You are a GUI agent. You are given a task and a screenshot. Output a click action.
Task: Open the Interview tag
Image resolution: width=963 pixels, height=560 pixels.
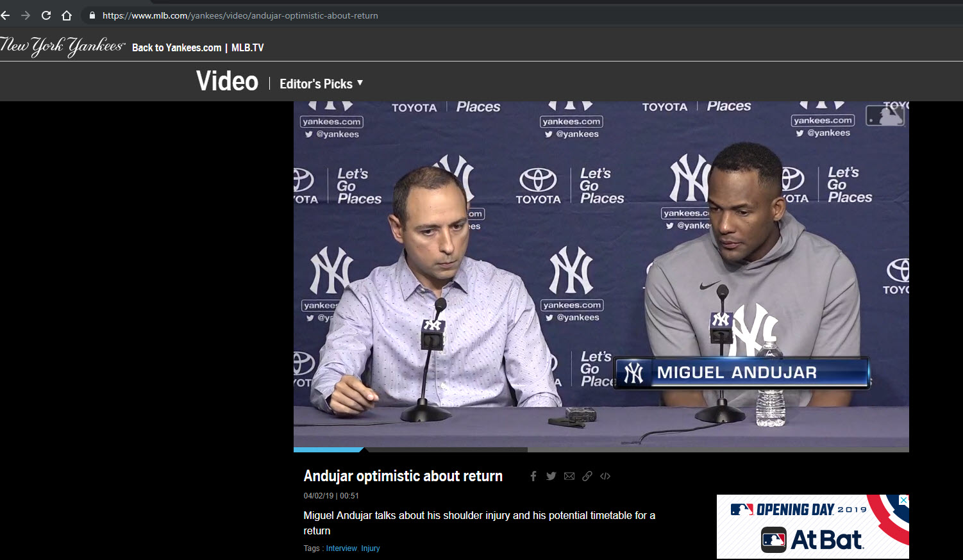[x=342, y=548]
